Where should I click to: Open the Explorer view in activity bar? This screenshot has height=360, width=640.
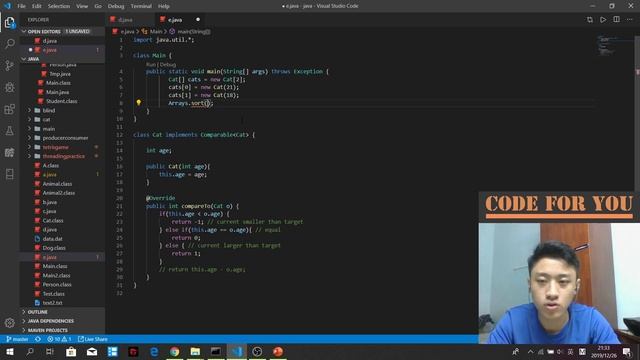pos(9,22)
